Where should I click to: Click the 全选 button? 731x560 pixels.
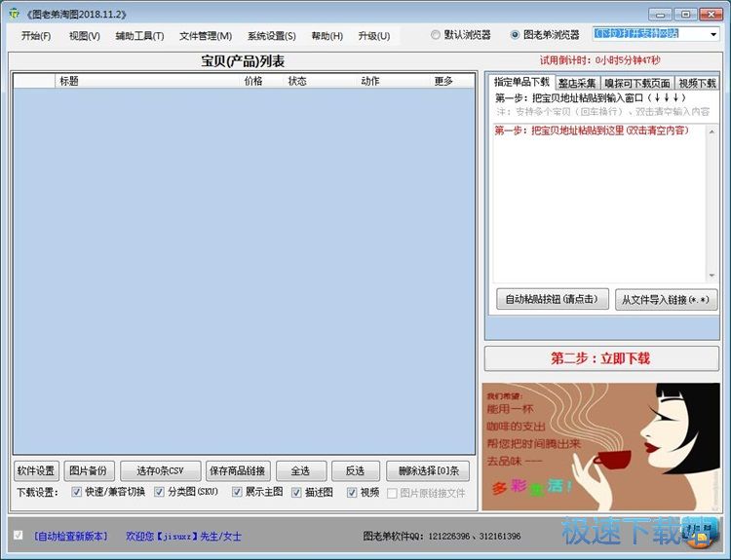point(301,470)
